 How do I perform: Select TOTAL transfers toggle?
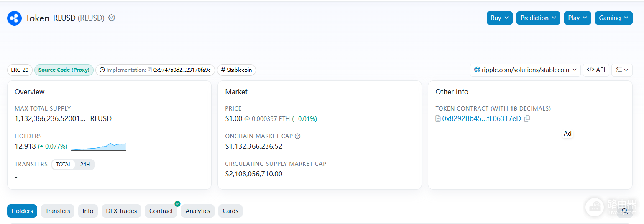pos(64,165)
